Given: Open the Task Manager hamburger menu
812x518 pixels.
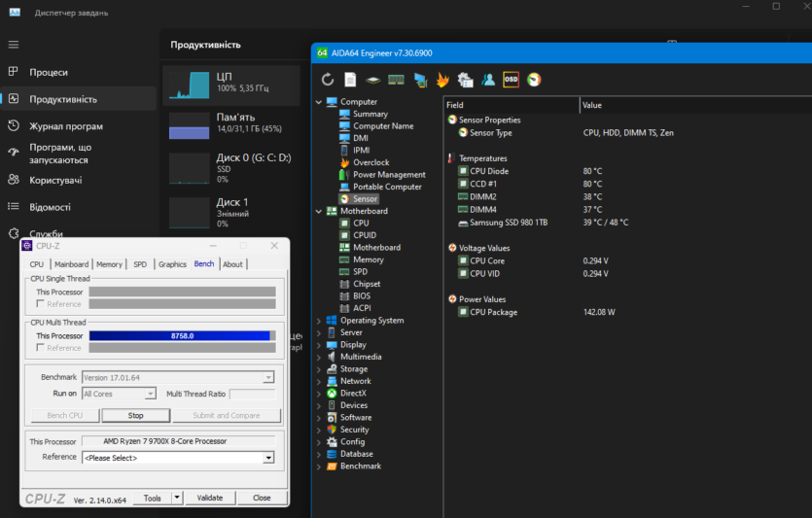Looking at the screenshot, I should click(14, 45).
